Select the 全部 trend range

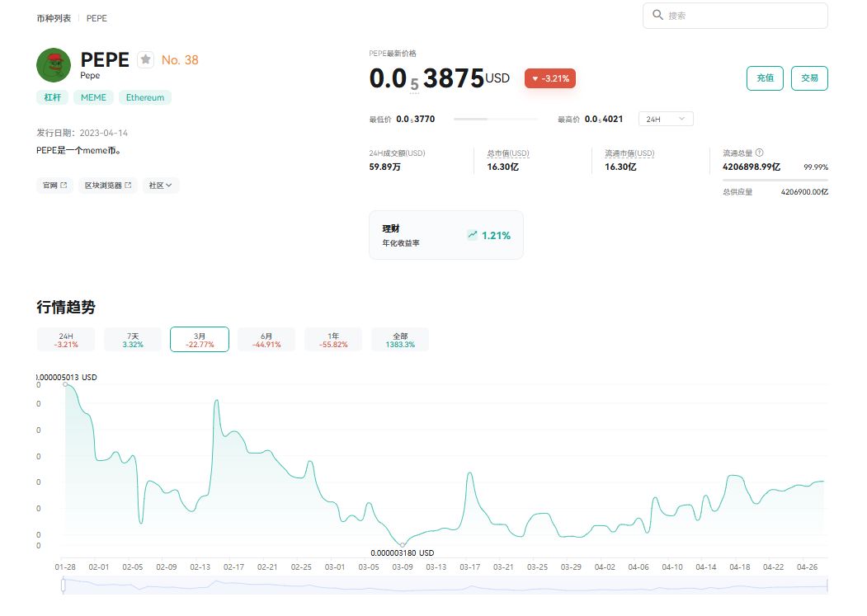pos(400,340)
